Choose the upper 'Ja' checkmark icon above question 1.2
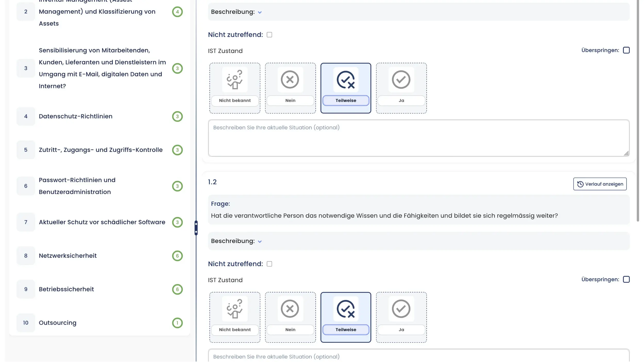644x362 pixels. (x=401, y=80)
